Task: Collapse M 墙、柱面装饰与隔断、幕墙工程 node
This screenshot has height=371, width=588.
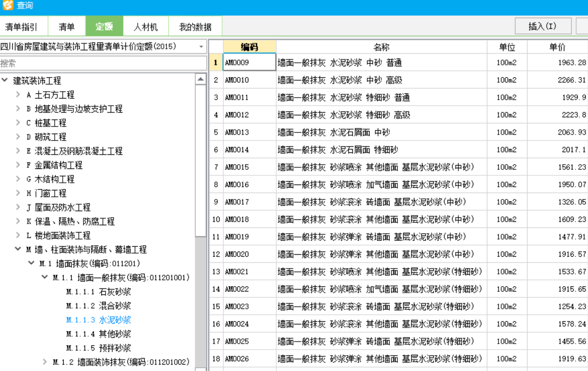Action: click(x=18, y=249)
